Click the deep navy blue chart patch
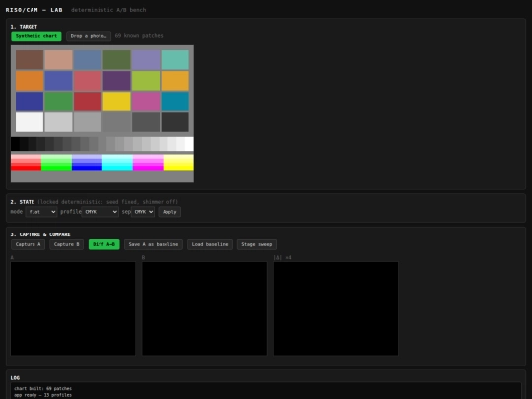 (x=30, y=101)
